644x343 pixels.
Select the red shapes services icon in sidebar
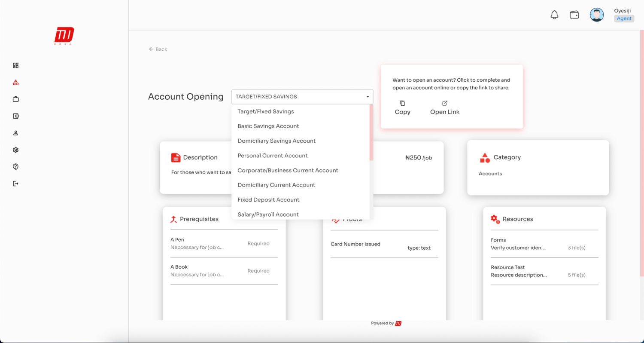16,82
